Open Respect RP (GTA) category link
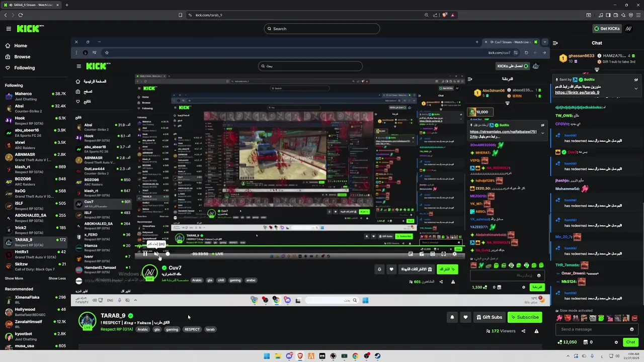The width and height of the screenshot is (644, 362). click(x=117, y=329)
